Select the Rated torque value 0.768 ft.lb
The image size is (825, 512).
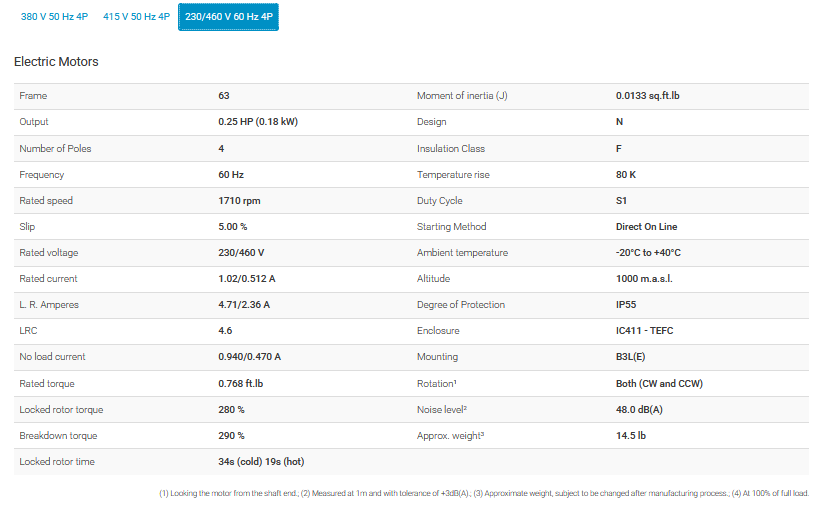(241, 382)
